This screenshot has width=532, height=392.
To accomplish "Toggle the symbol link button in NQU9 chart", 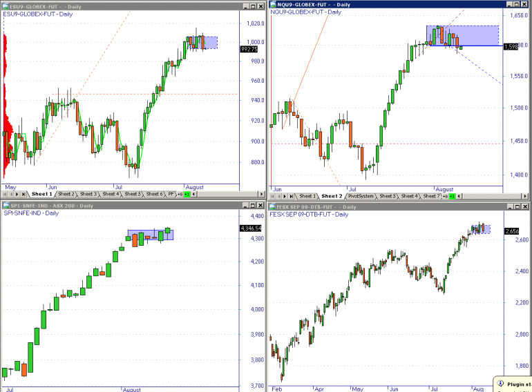I will (x=445, y=196).
